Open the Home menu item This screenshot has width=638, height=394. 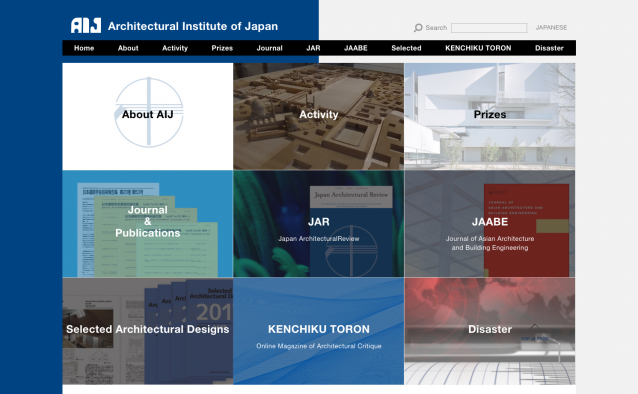84,48
